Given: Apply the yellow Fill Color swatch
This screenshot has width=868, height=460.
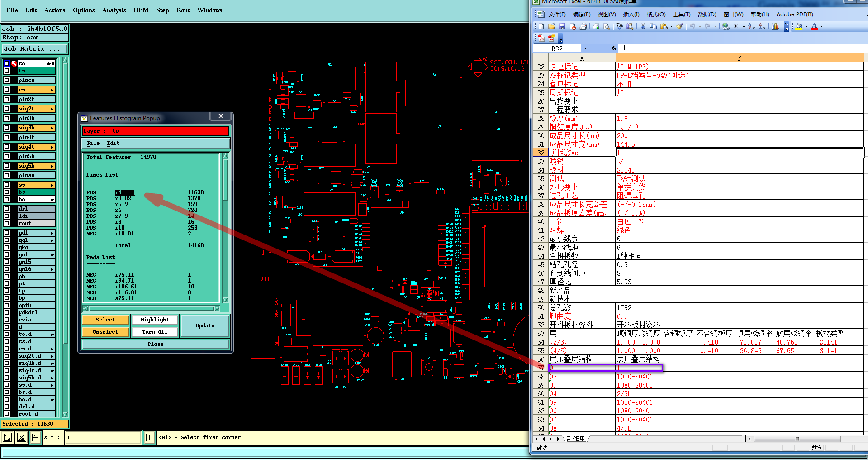Looking at the screenshot, I should pyautogui.click(x=799, y=26).
